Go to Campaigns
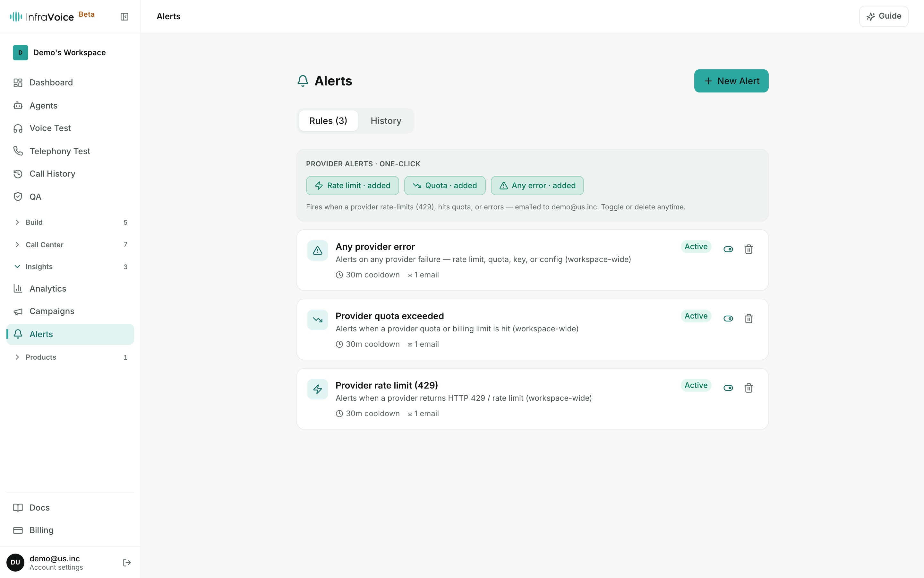 [70, 311]
